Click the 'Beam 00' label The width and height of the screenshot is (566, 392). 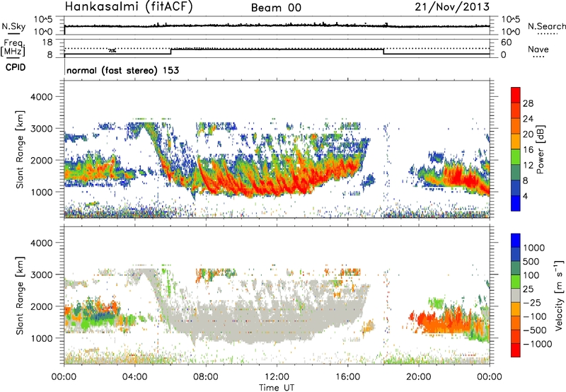(276, 8)
